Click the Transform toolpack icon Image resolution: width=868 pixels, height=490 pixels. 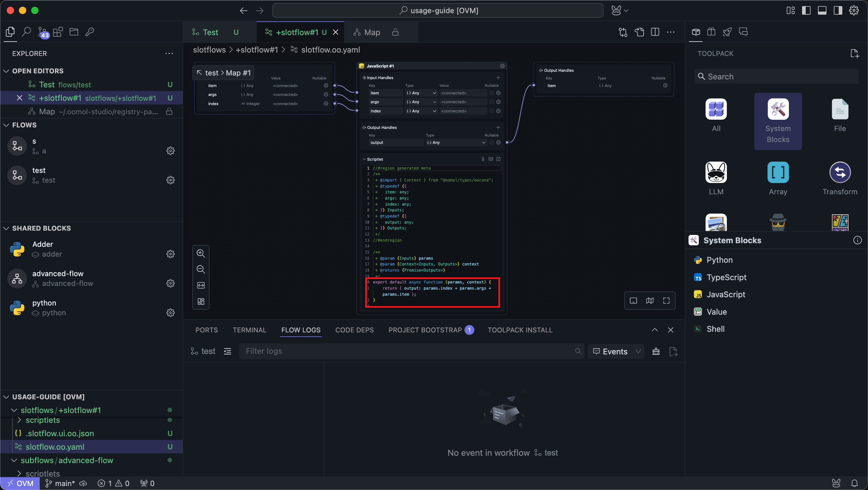point(839,173)
